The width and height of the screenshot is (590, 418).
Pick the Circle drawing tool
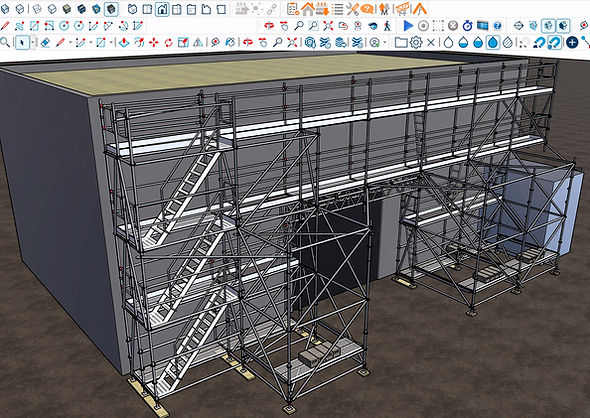point(64,26)
